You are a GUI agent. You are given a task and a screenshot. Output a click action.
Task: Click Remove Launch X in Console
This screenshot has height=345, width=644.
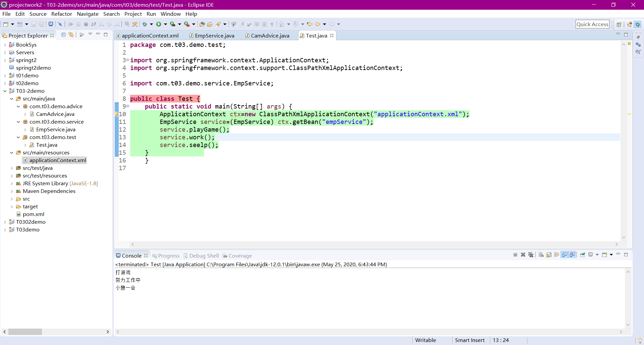pos(523,255)
